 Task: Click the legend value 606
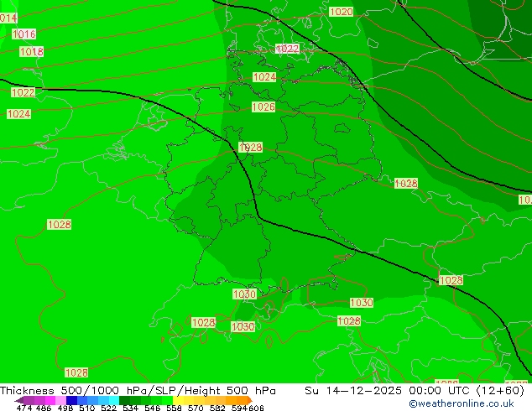[256, 408]
